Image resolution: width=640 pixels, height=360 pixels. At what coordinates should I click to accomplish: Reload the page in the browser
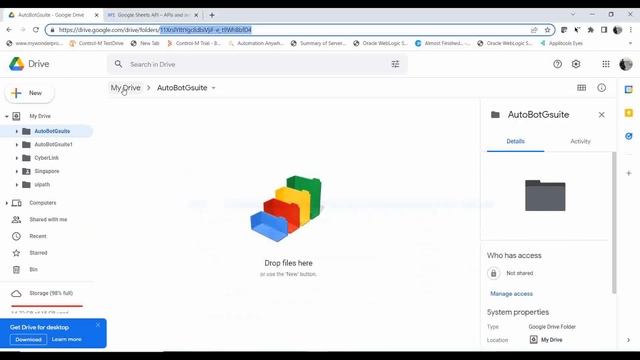pyautogui.click(x=36, y=30)
